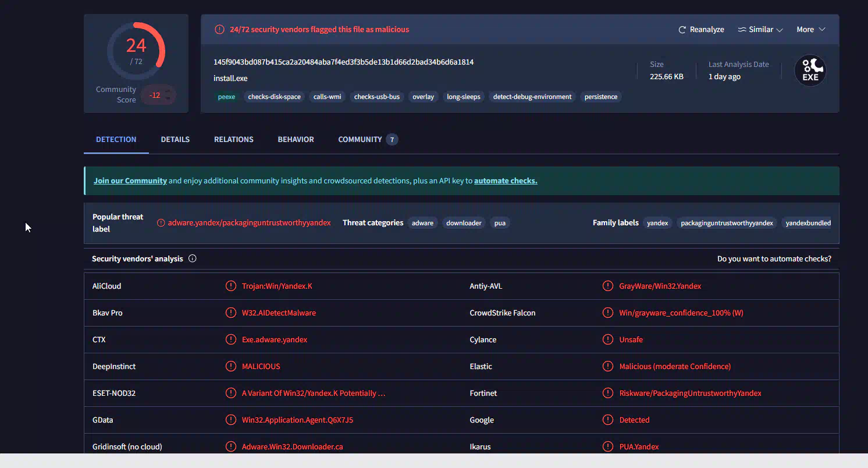Click the adware threat category chip
The height and width of the screenshot is (468, 868).
(422, 223)
